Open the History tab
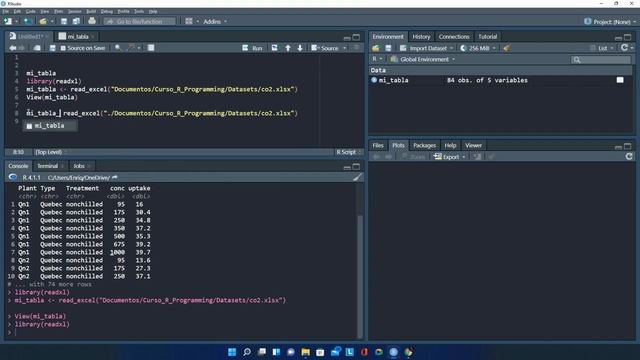The width and height of the screenshot is (640, 360). click(x=421, y=37)
